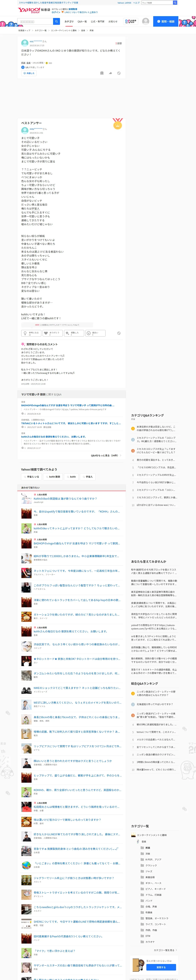This screenshot has height=980, width=196.
Task: Click the share arrow icon on question
Action: point(110,73)
